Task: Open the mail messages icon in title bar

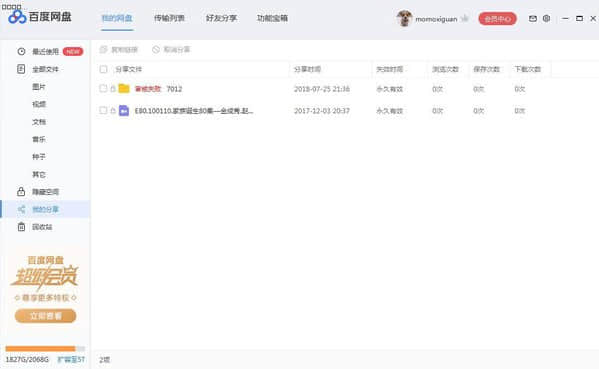Action: pyautogui.click(x=533, y=18)
